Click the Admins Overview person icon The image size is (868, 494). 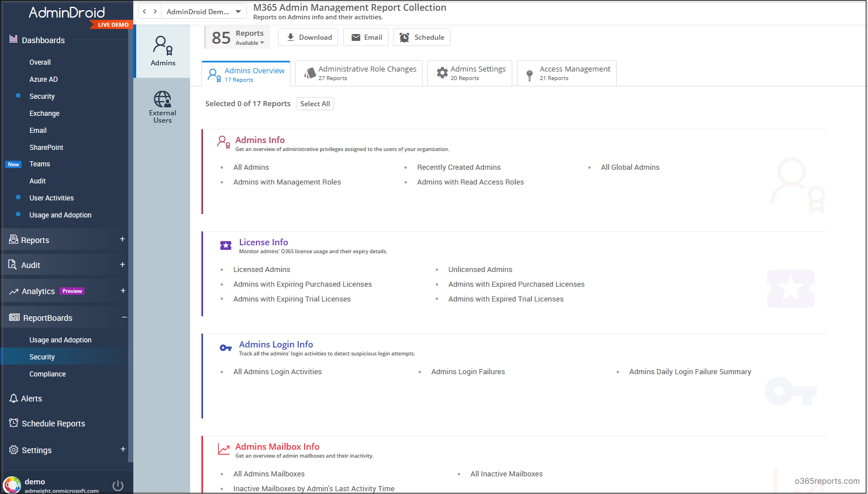pos(214,75)
